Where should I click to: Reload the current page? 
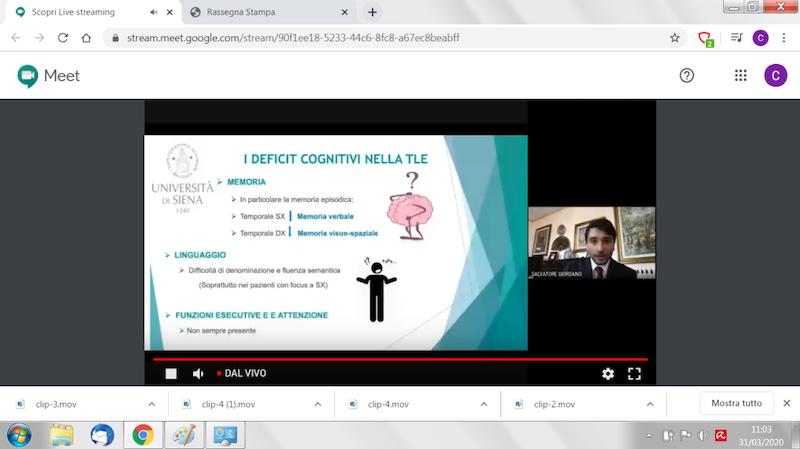(x=63, y=38)
